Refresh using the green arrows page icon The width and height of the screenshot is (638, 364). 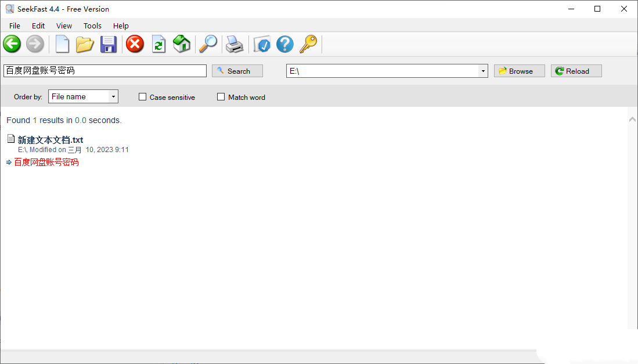pos(158,44)
